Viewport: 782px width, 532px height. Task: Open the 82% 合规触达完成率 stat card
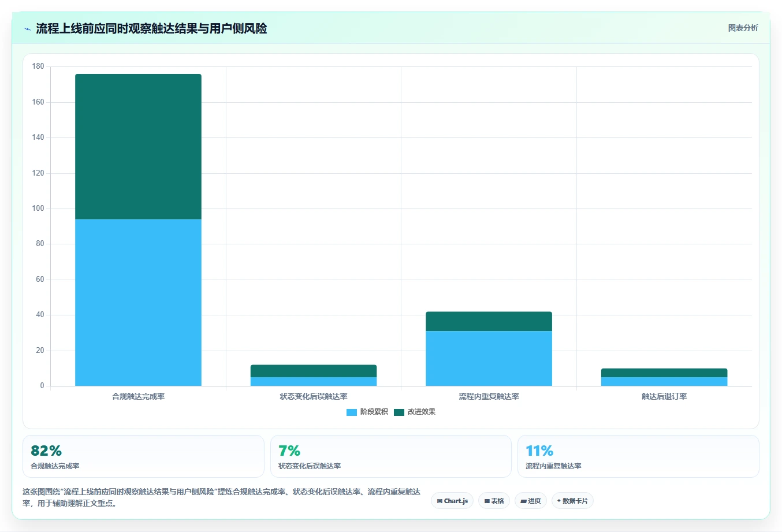click(x=143, y=456)
